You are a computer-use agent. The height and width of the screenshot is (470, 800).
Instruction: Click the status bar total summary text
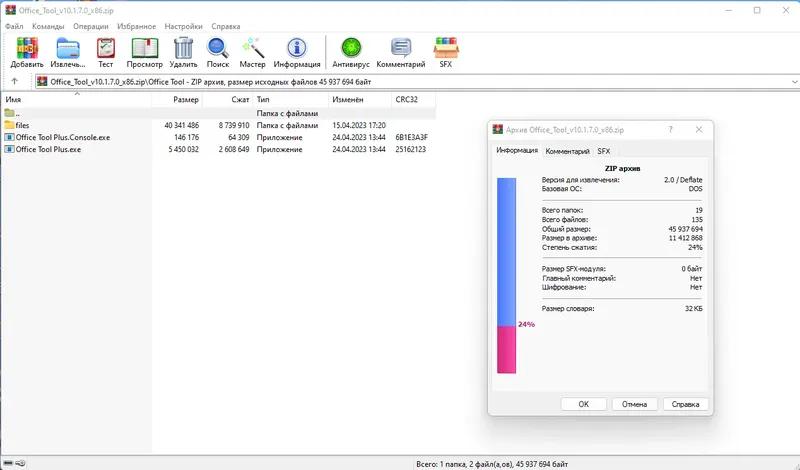(492, 464)
